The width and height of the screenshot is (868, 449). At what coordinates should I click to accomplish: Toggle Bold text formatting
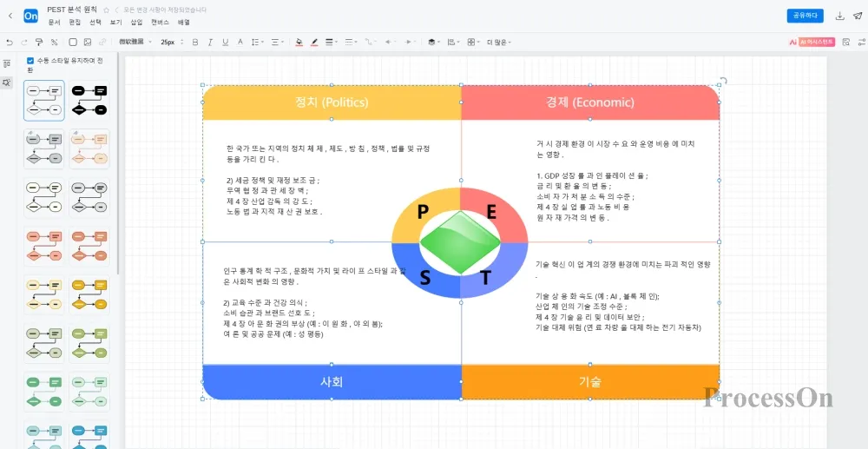(195, 42)
